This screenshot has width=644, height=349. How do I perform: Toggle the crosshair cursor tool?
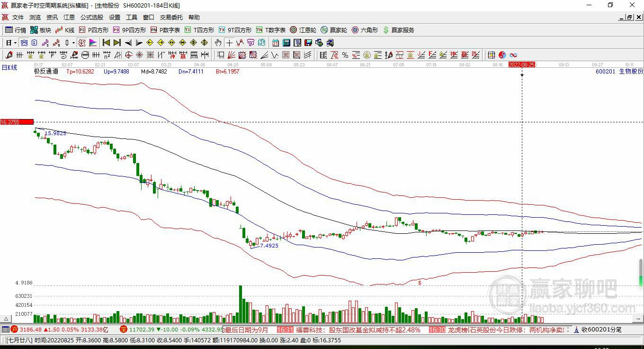229,43
